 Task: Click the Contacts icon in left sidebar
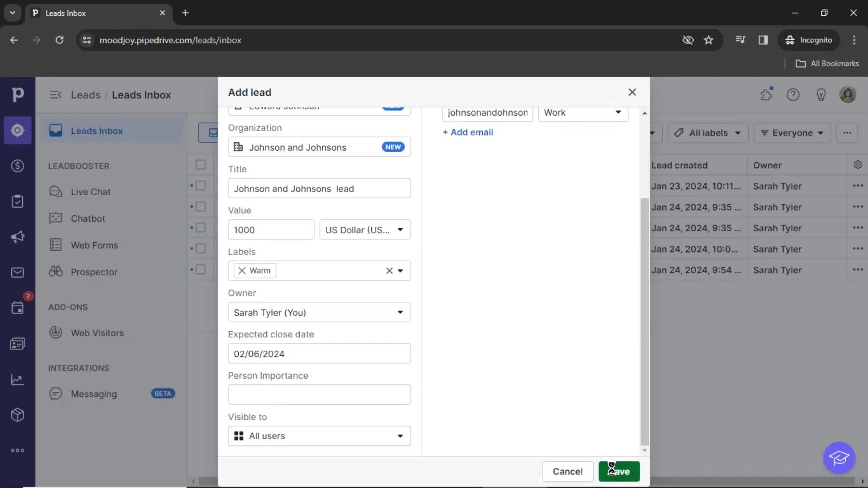point(16,343)
